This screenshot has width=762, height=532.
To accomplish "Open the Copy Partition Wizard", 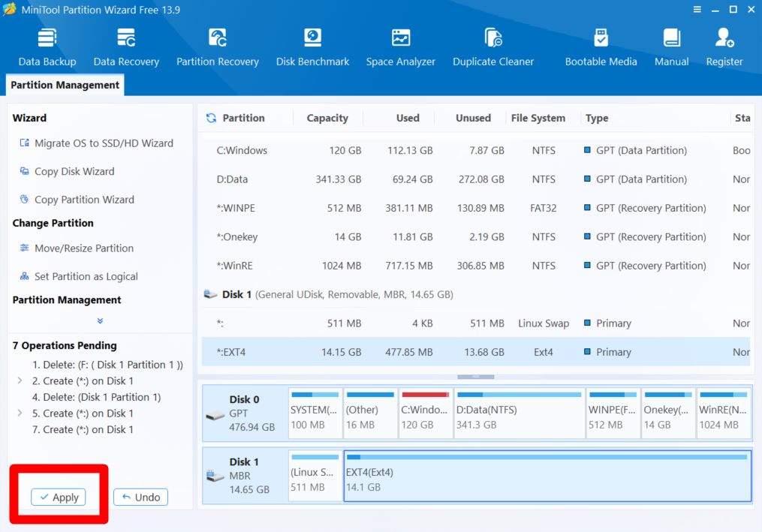I will (77, 200).
